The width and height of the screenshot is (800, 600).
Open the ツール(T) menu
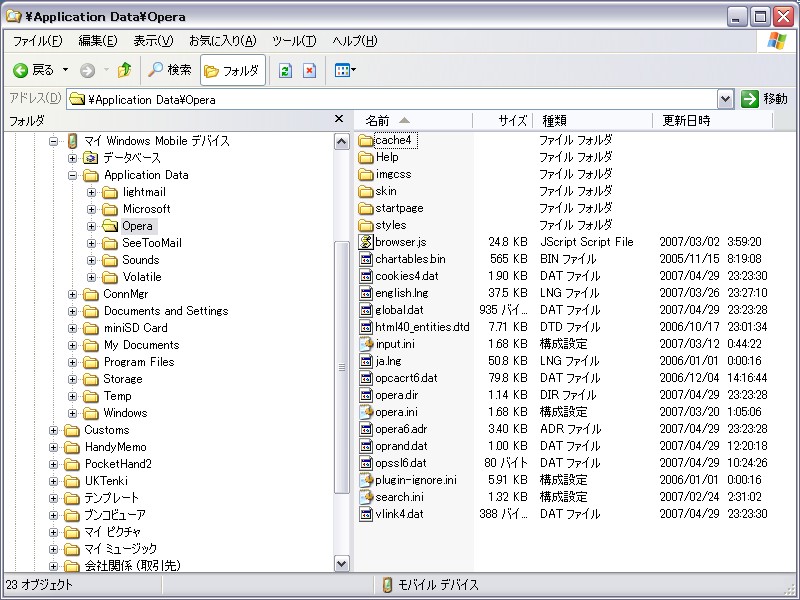tap(294, 41)
